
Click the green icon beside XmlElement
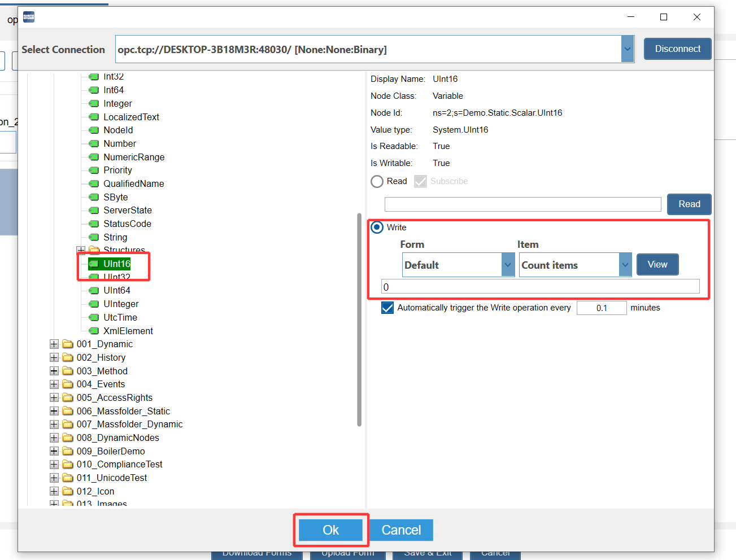(94, 331)
